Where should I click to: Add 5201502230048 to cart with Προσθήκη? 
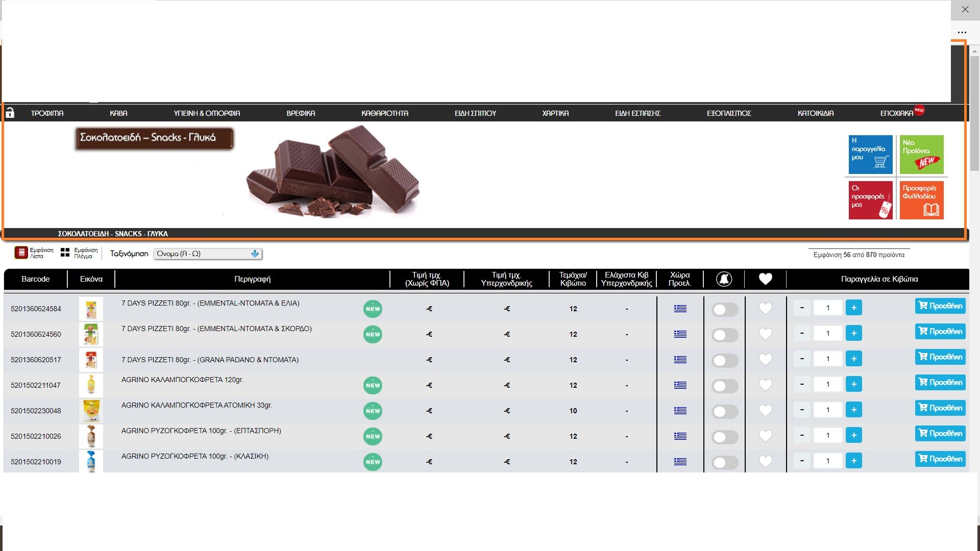[x=940, y=408]
